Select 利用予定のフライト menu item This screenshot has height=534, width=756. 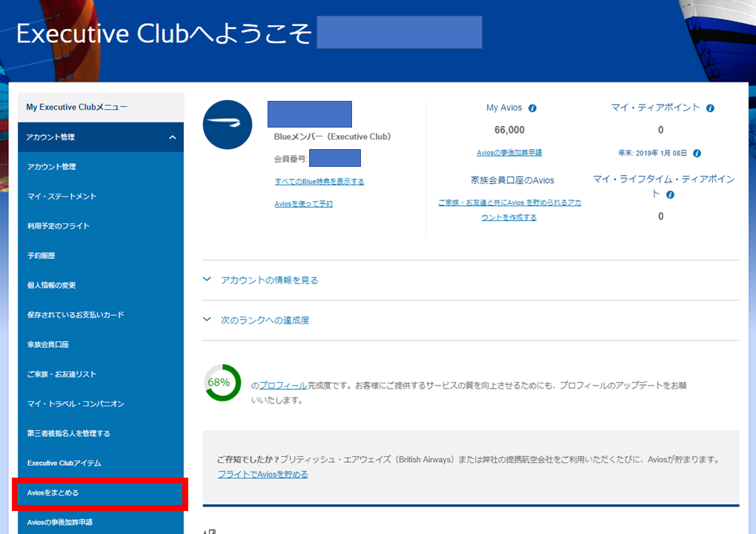(101, 225)
